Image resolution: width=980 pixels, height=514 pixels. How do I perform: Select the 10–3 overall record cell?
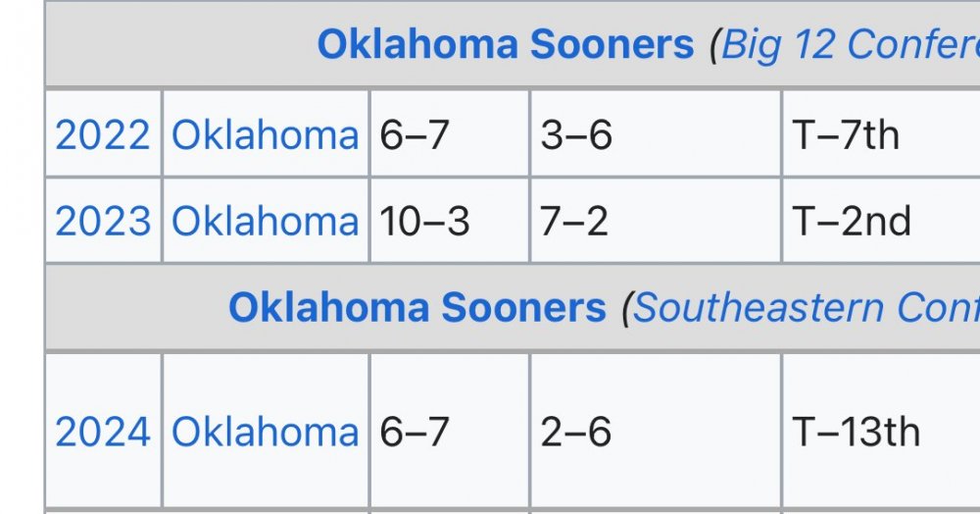425,221
